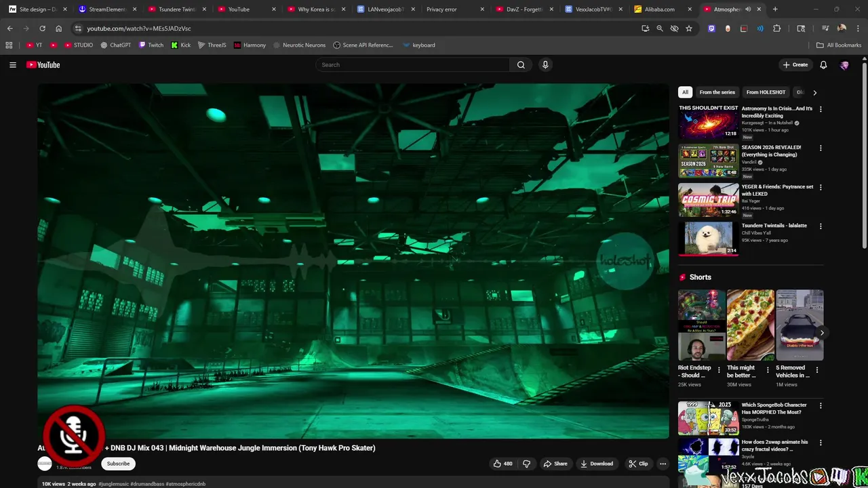This screenshot has height=488, width=868.
Task: Open the white dog Tsundere Twintails thumbnail
Action: (709, 239)
